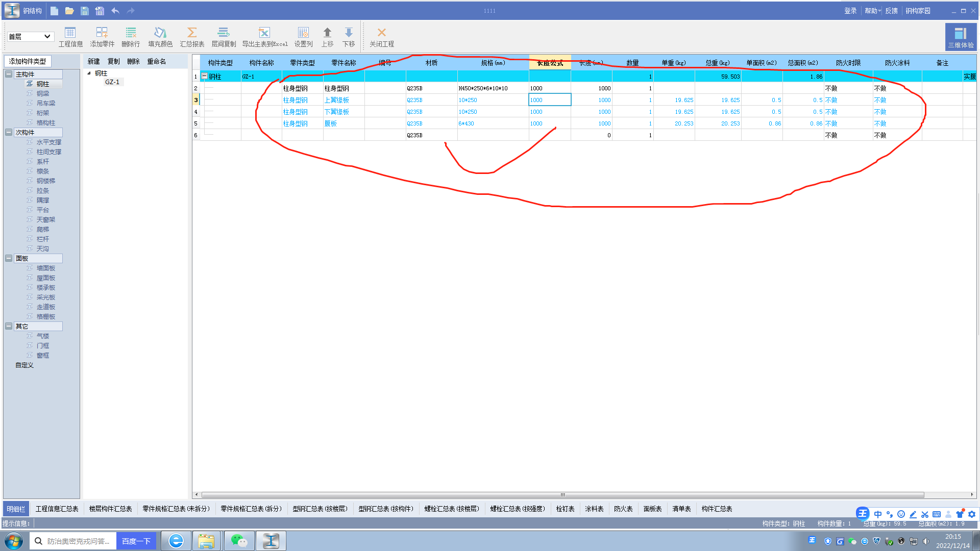Viewport: 980px width, 551px height.
Task: Select 水平支撑 tree item
Action: tap(49, 142)
